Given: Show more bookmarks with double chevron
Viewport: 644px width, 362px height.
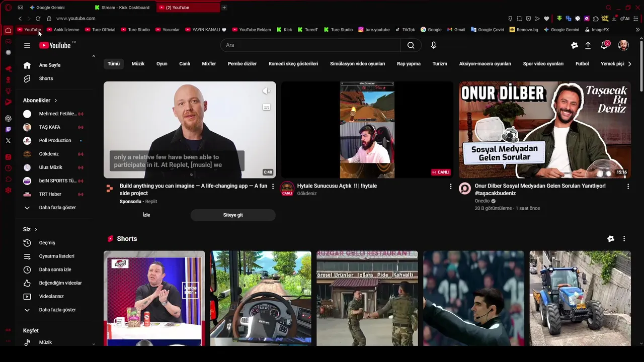Looking at the screenshot, I should point(637,30).
